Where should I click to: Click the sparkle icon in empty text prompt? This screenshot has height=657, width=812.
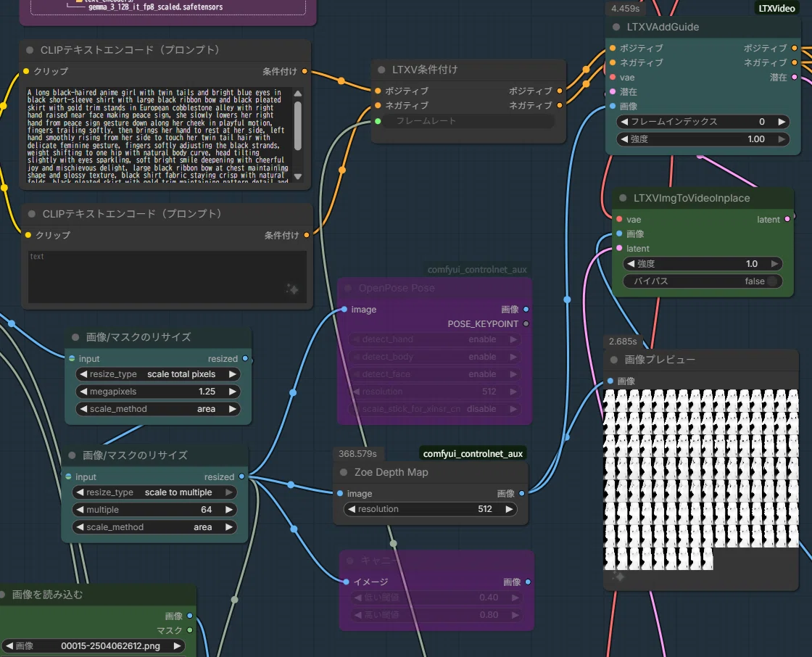(x=292, y=289)
